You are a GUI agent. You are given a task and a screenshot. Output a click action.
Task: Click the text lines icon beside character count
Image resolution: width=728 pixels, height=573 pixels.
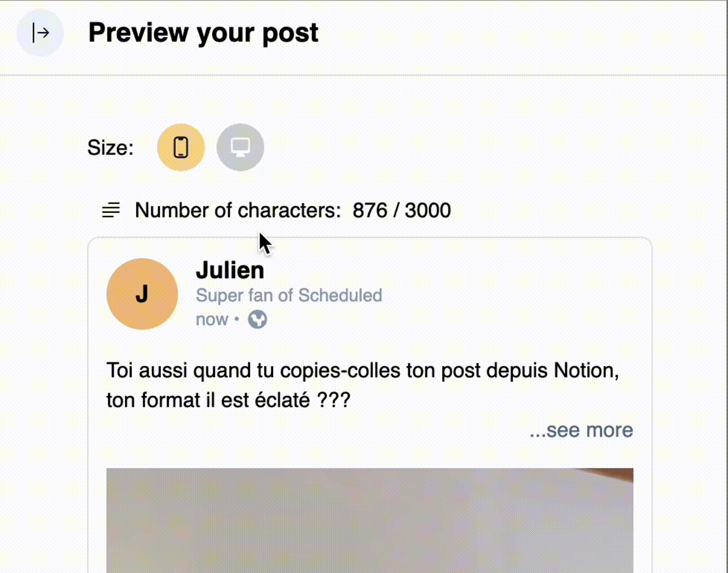click(111, 211)
